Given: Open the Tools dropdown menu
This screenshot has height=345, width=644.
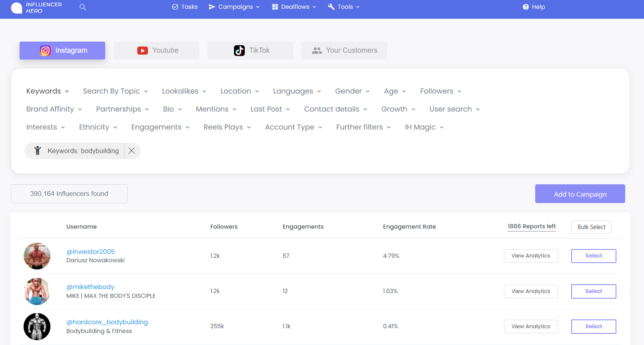Looking at the screenshot, I should pyautogui.click(x=344, y=7).
